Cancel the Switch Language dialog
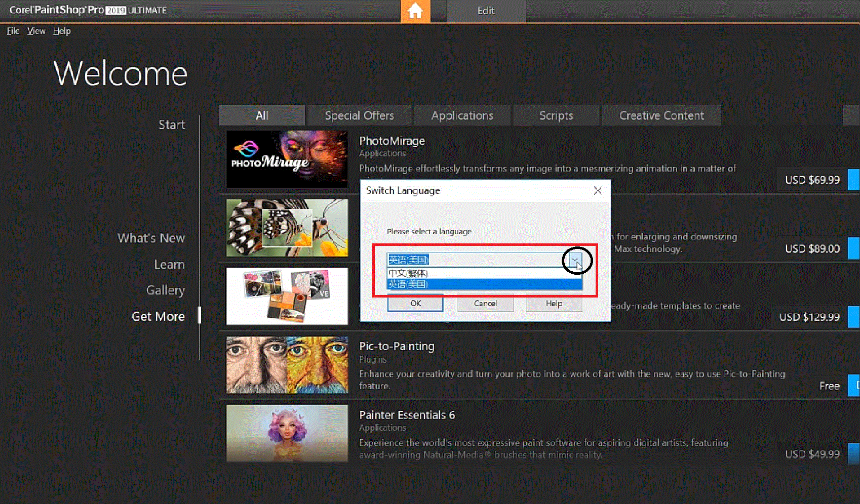860x504 pixels. point(485,303)
